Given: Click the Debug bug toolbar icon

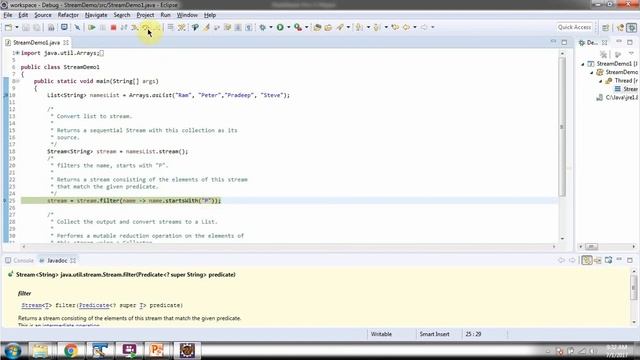Looking at the screenshot, I should click(x=262, y=27).
